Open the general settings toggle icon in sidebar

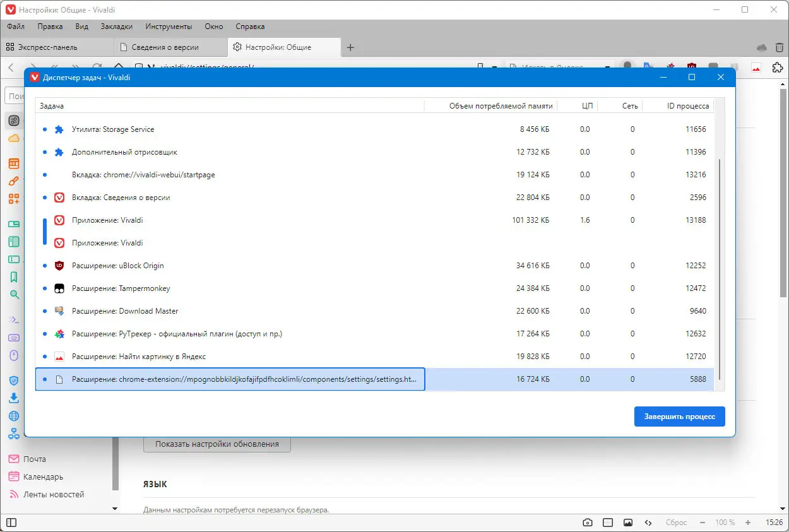pos(13,121)
